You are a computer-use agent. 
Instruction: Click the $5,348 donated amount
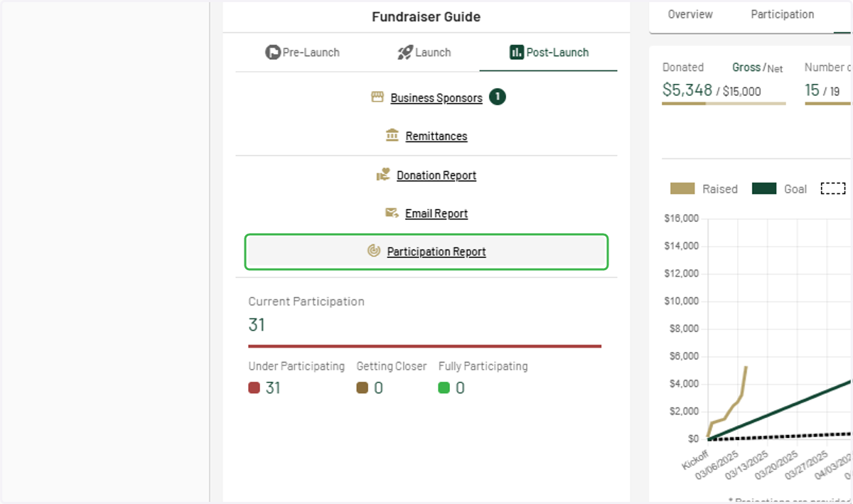687,90
